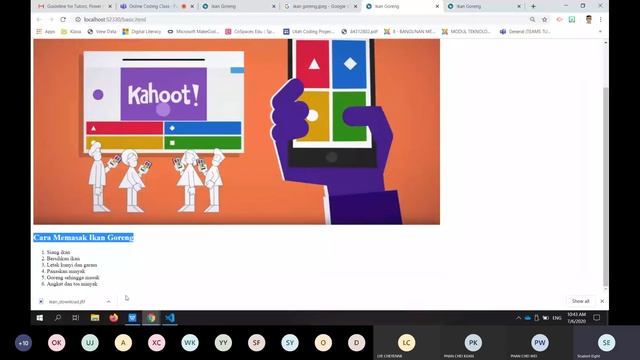Open the 84312802.pdf bookmark
640x360 pixels.
point(359,31)
